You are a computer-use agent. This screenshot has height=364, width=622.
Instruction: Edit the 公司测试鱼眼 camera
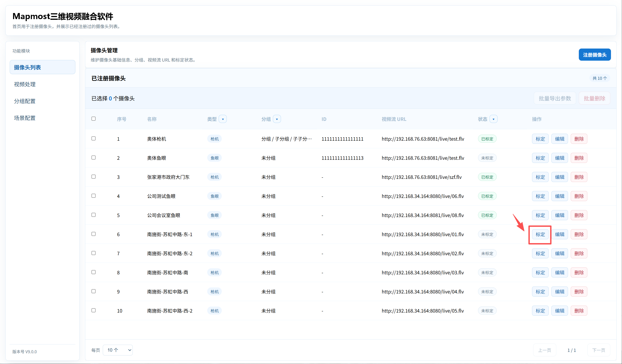coord(559,196)
